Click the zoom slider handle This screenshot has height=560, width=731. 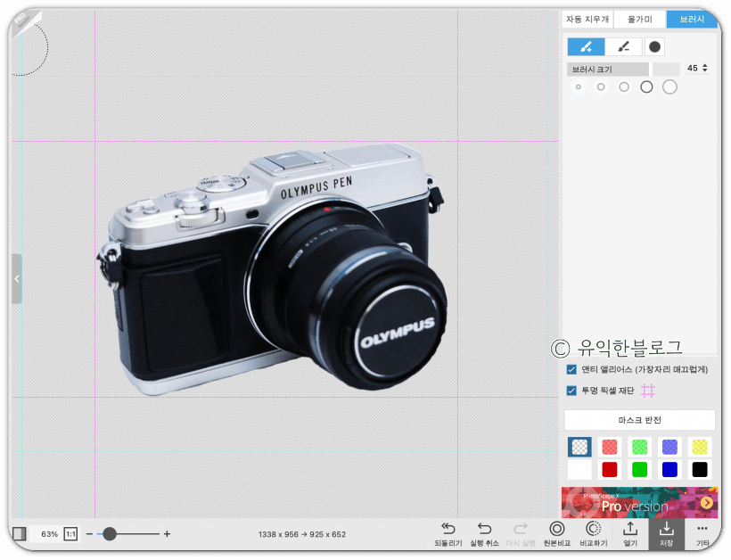pos(109,534)
